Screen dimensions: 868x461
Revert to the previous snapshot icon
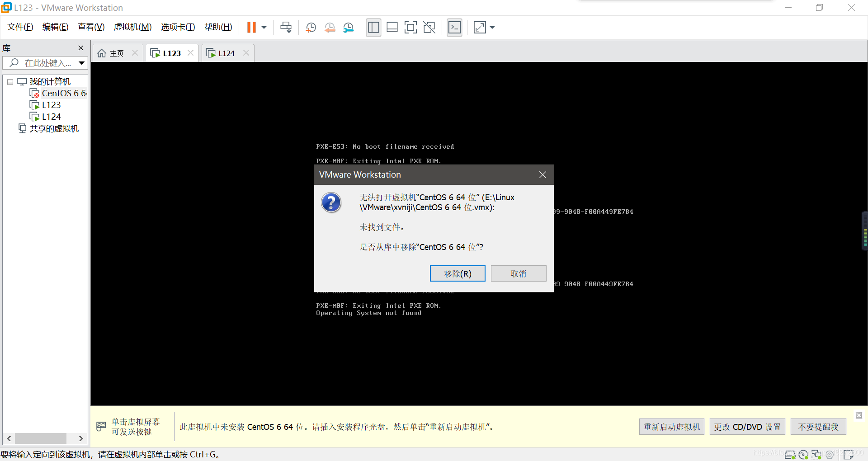(330, 28)
